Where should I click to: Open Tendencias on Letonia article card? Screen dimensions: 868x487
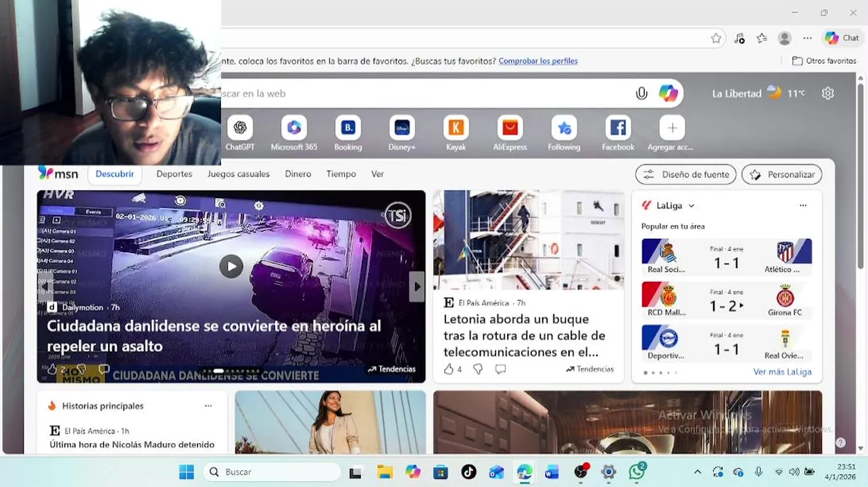(590, 369)
